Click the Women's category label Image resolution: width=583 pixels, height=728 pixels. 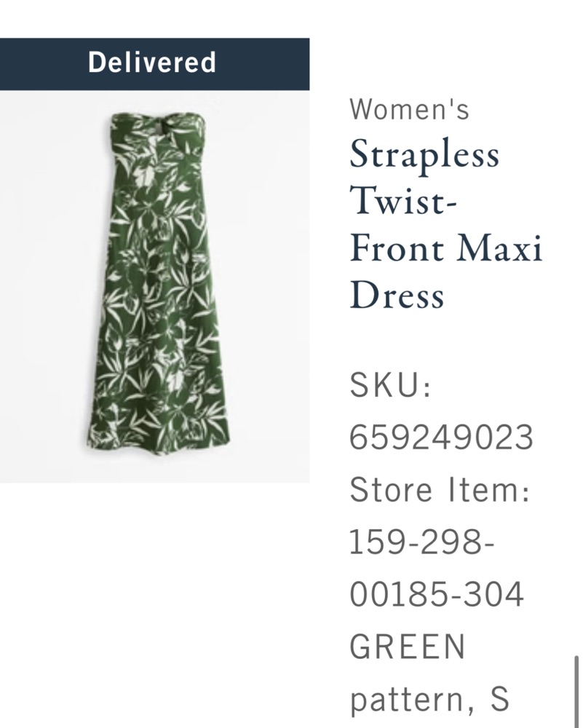tap(409, 110)
